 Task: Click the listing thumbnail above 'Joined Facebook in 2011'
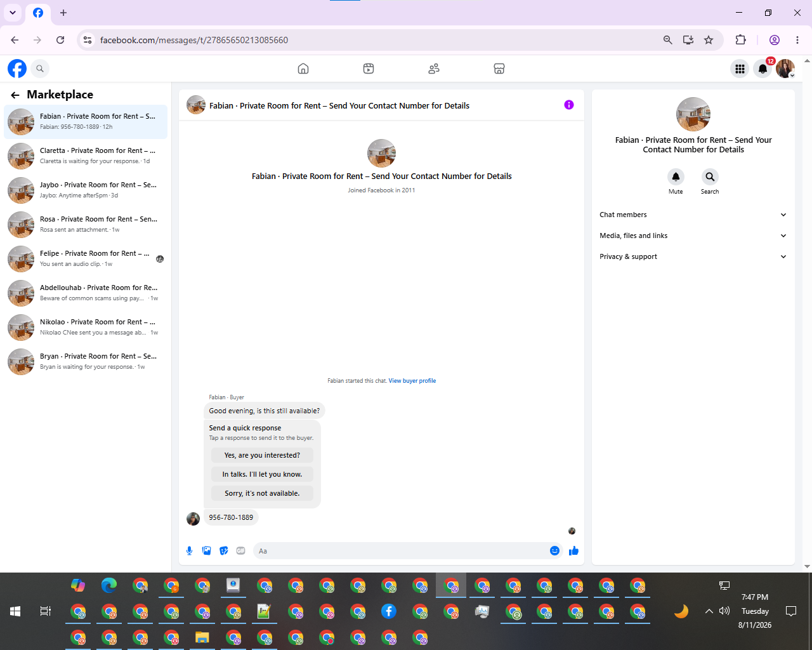coord(381,154)
